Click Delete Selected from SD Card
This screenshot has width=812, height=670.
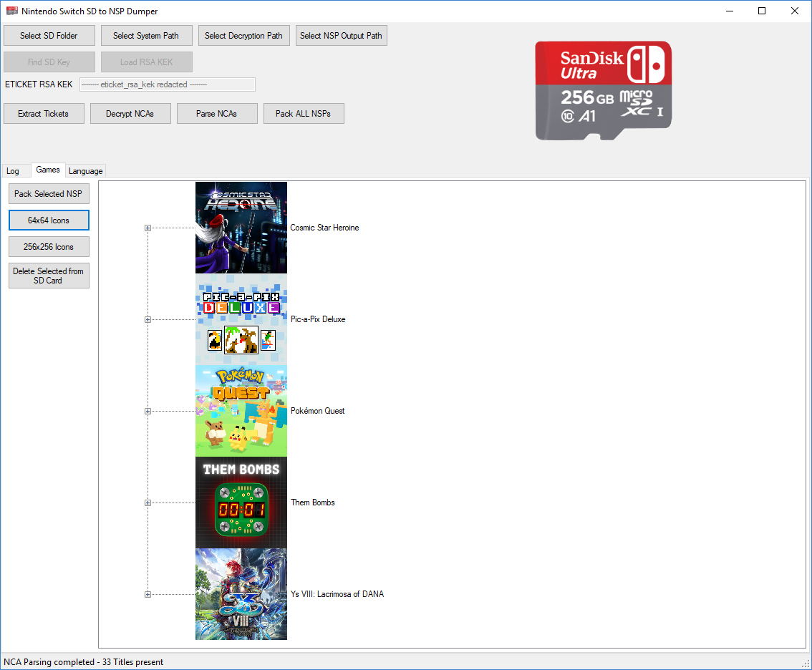click(49, 276)
